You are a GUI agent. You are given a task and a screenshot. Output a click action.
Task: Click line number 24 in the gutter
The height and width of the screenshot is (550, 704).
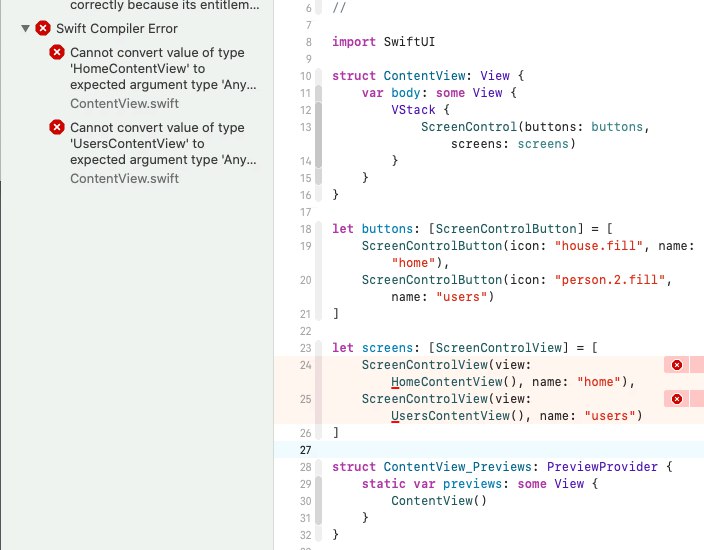click(305, 365)
